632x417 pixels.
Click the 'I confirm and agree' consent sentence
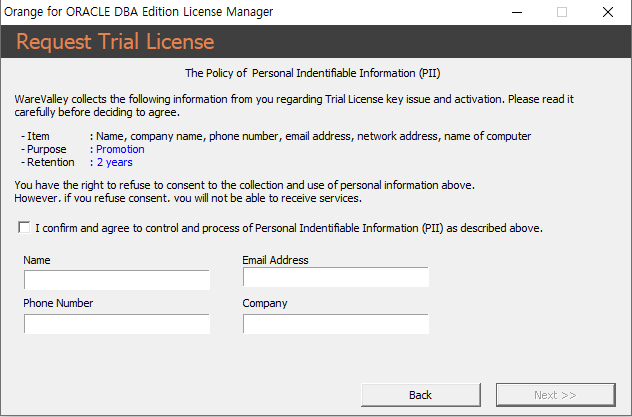pyautogui.click(x=289, y=228)
